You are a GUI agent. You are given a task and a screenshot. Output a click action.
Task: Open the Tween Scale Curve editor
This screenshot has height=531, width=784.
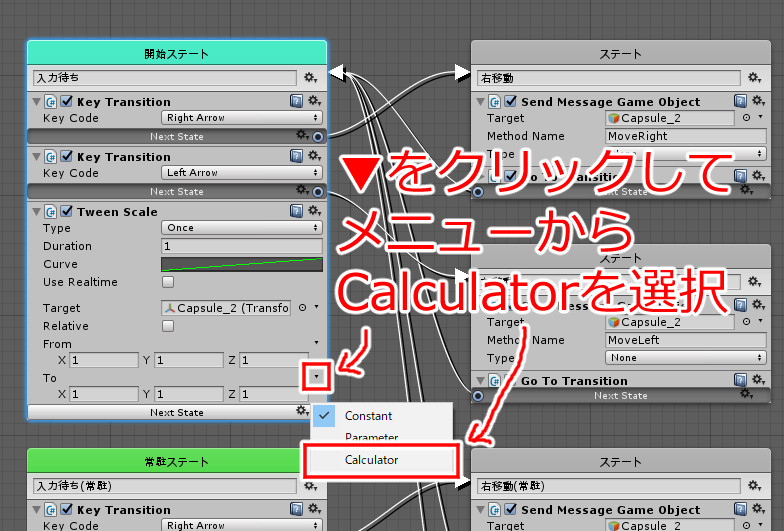pyautogui.click(x=242, y=264)
